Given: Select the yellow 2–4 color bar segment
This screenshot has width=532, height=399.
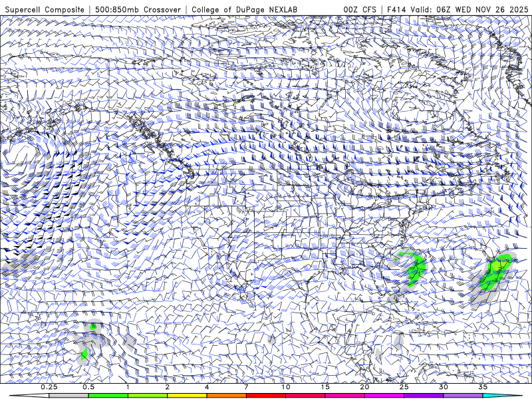Looking at the screenshot, I should 187,396.
